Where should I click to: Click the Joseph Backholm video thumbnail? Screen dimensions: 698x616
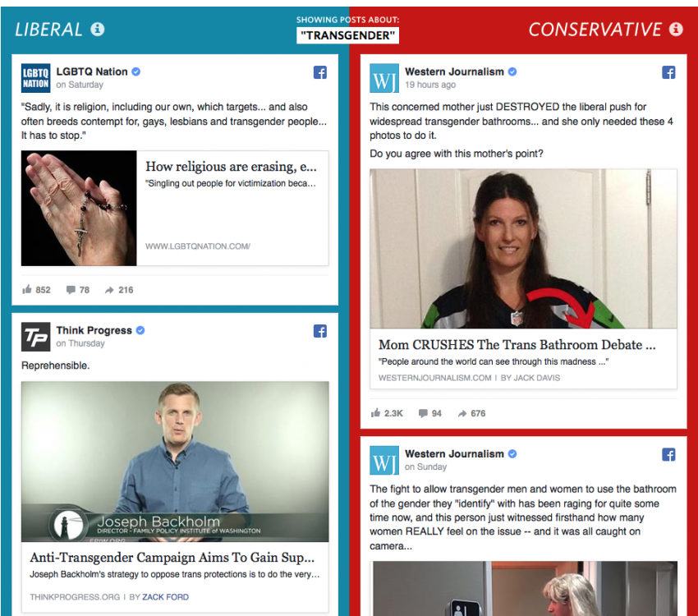175,462
